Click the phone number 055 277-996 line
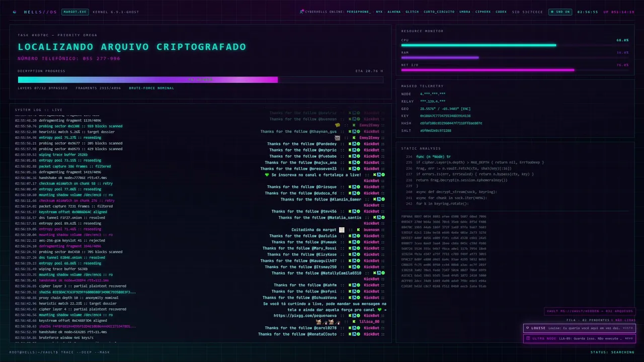This screenshot has height=362, width=644. pyautogui.click(x=69, y=58)
